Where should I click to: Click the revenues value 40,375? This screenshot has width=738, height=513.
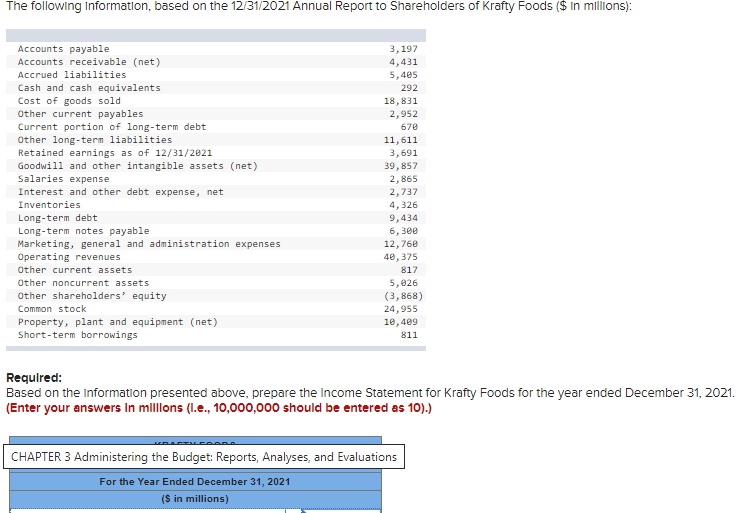pos(401,257)
